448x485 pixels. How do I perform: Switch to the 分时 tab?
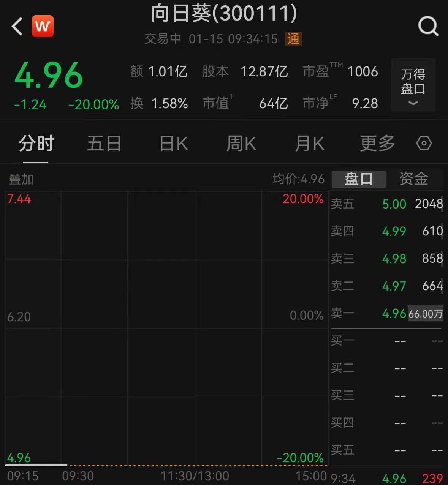point(36,144)
